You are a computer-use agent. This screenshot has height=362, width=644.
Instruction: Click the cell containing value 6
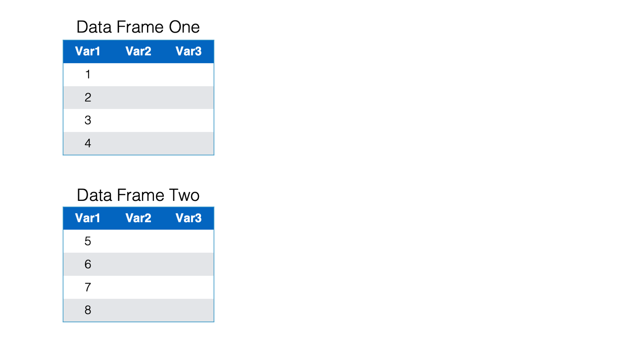pyautogui.click(x=88, y=264)
